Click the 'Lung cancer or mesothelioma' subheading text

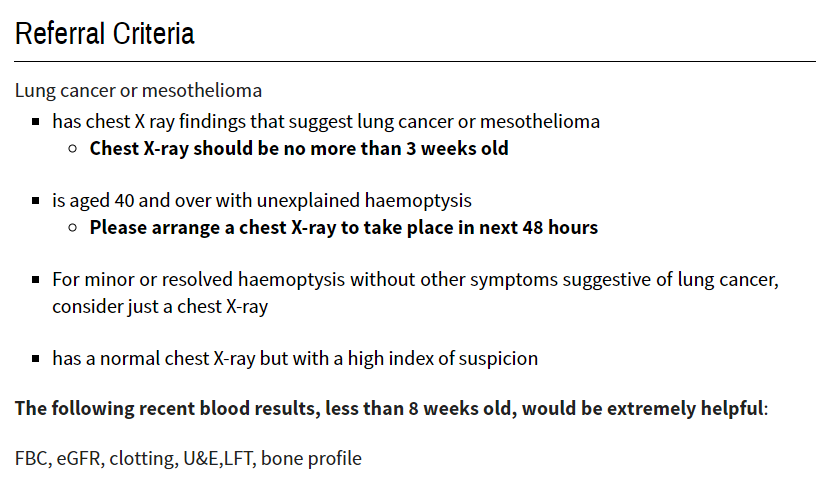tap(138, 91)
